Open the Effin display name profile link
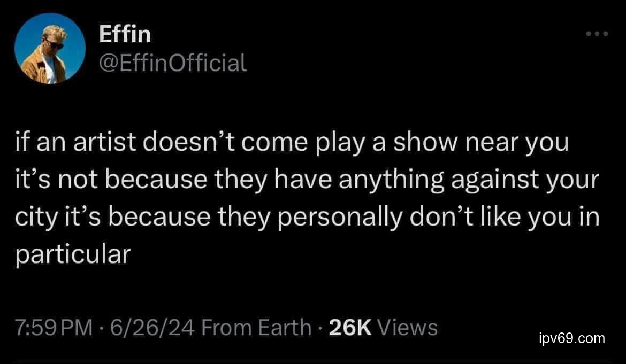Viewport: 626px width, 364px height. pyautogui.click(x=125, y=35)
